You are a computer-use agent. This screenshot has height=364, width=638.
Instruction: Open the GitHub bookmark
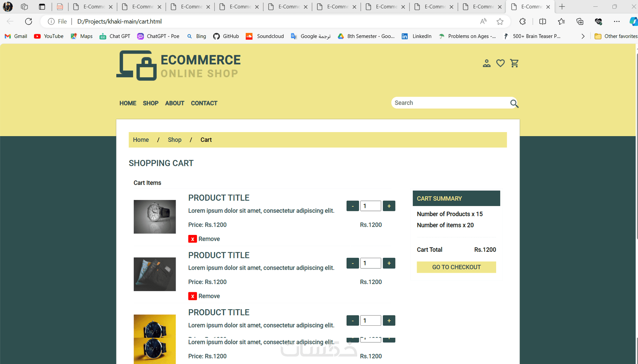click(226, 36)
